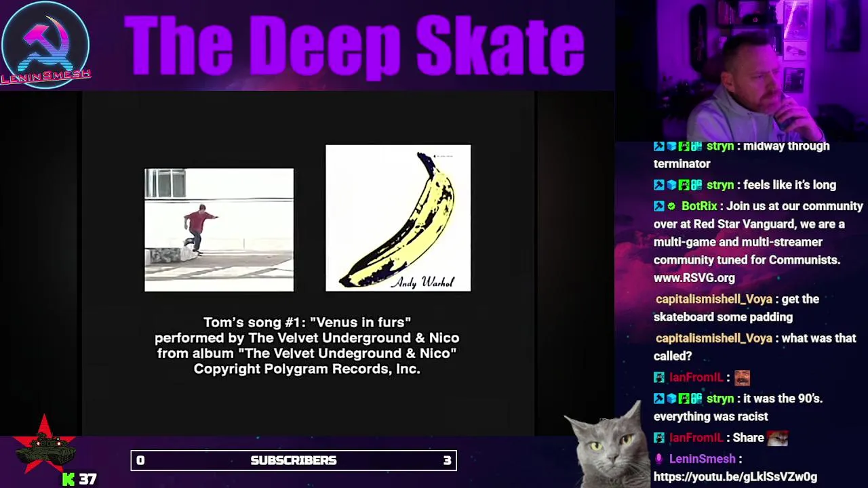Click stryn name beside 'feels like it's long'
This screenshot has width=868, height=488.
tap(719, 185)
